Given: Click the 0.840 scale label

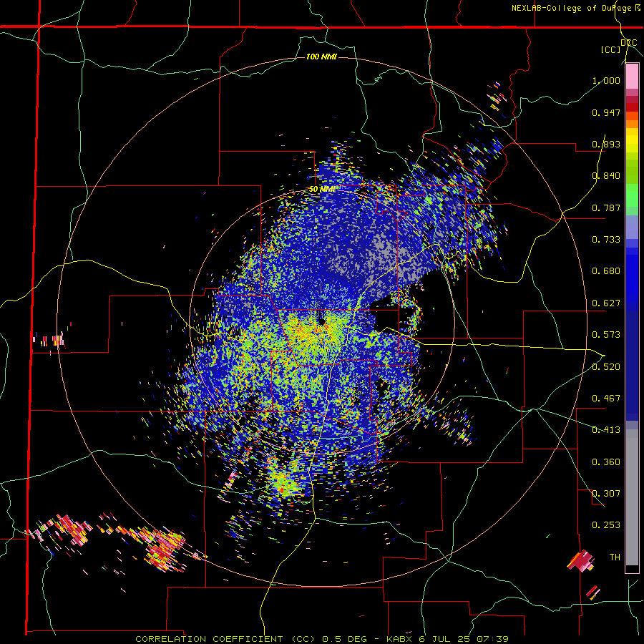Looking at the screenshot, I should [x=606, y=176].
